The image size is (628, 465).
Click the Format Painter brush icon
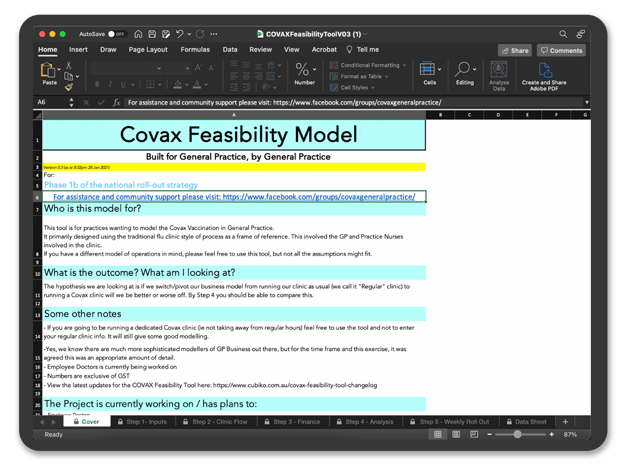point(69,87)
